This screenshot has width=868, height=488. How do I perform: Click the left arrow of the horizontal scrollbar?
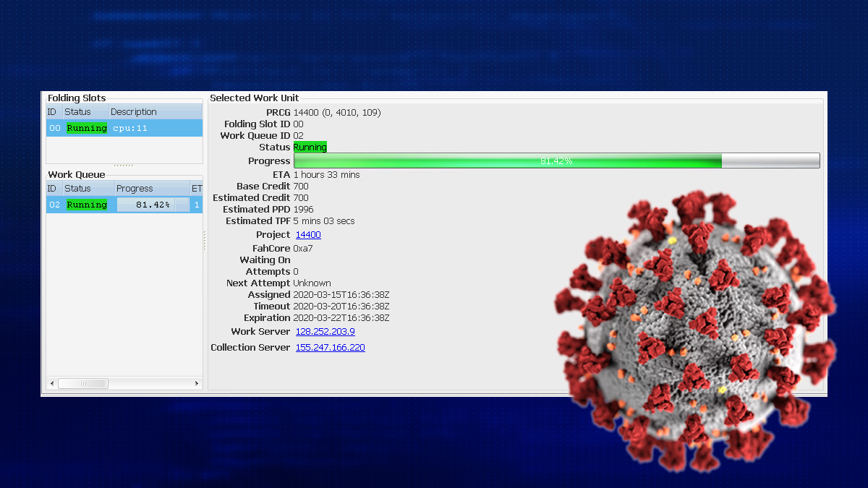tap(51, 383)
